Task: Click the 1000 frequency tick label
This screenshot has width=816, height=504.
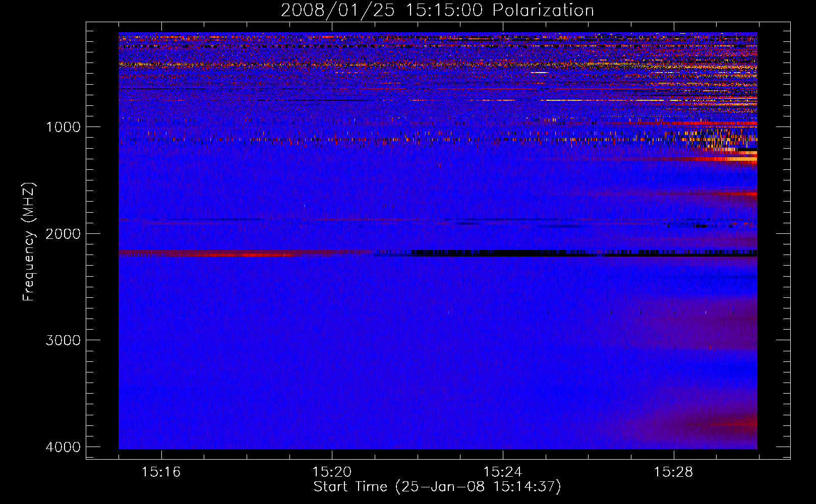Action: click(x=63, y=127)
